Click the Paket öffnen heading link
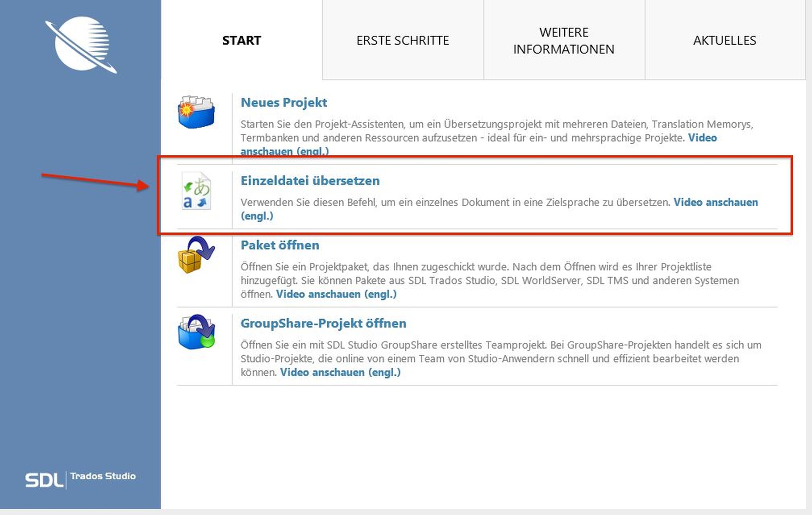812x515 pixels. 280,245
